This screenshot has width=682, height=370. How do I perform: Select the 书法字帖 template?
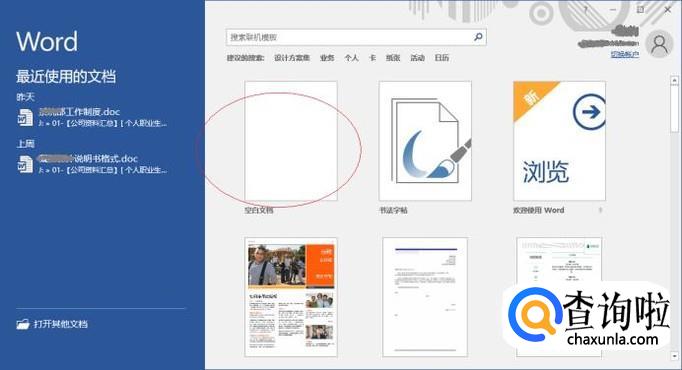coord(425,141)
